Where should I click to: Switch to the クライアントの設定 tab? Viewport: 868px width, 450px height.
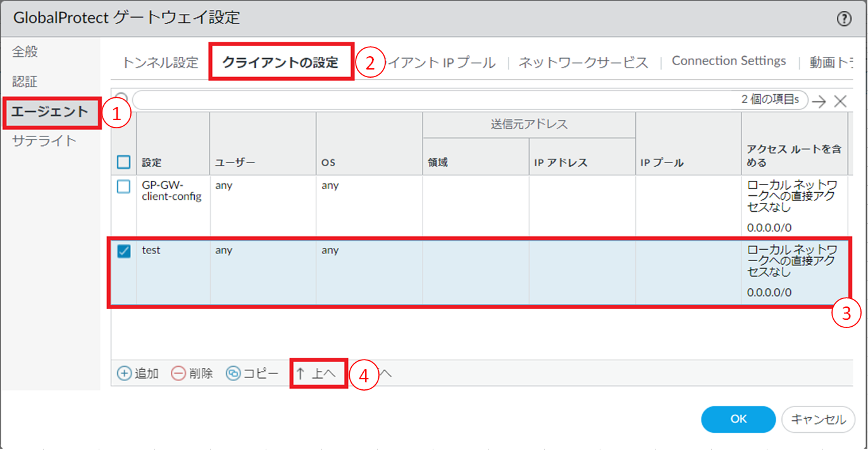point(280,63)
